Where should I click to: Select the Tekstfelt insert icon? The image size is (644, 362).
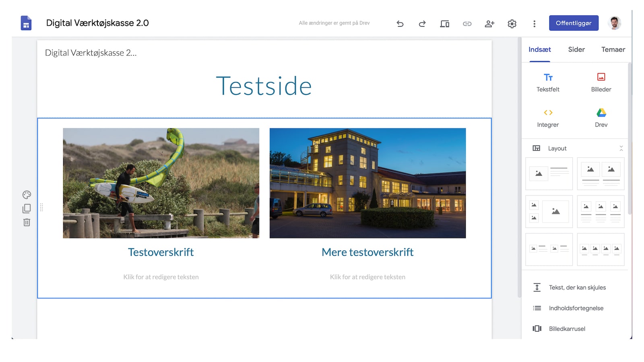(547, 80)
